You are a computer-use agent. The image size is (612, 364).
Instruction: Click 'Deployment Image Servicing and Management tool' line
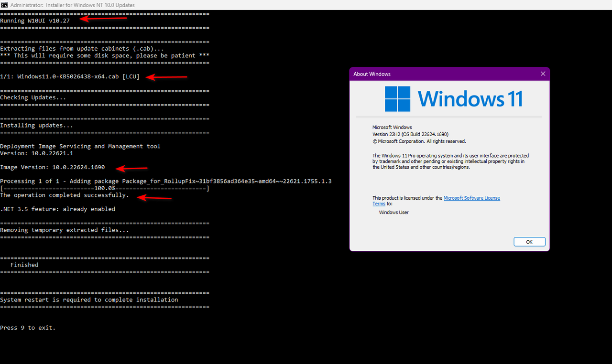pyautogui.click(x=80, y=146)
